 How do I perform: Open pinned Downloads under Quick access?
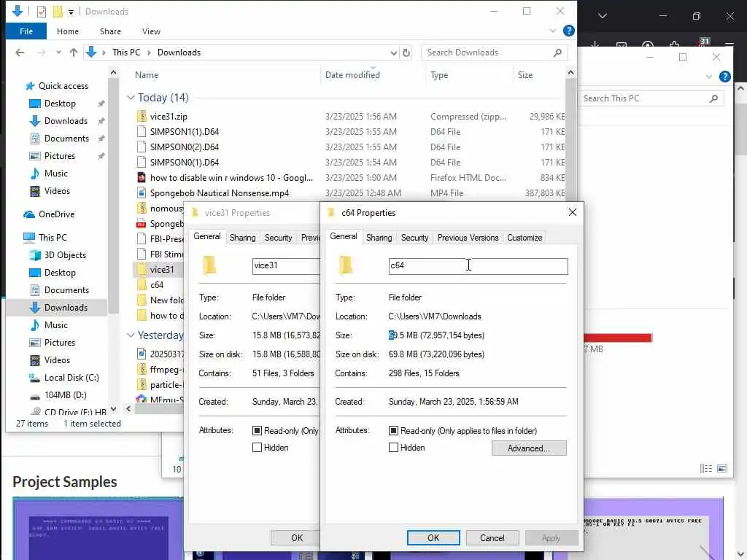[66, 121]
